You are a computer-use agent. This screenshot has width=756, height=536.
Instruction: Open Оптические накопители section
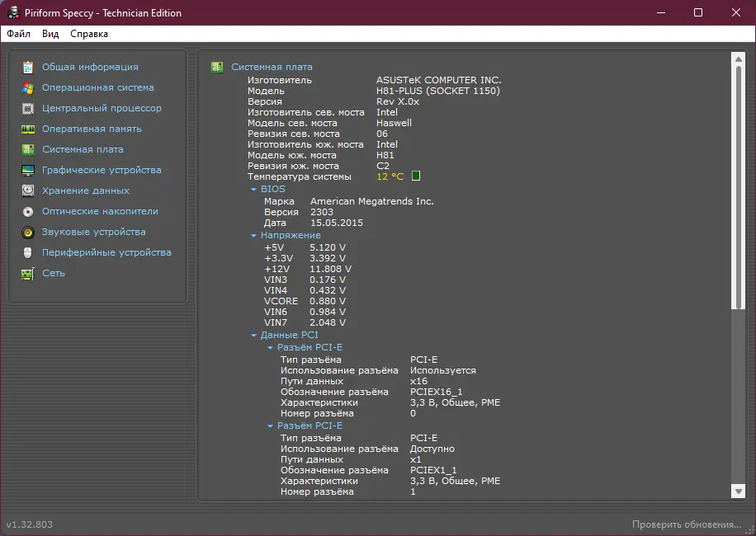100,211
